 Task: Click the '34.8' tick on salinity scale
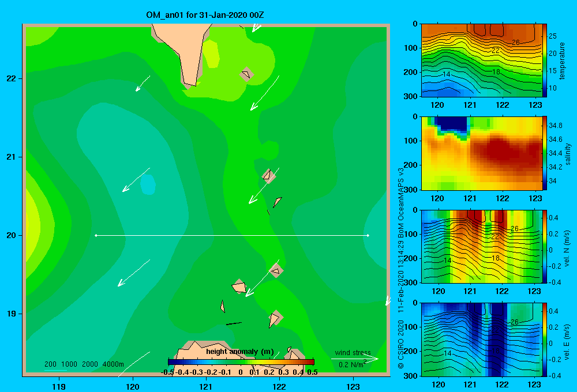coord(555,126)
